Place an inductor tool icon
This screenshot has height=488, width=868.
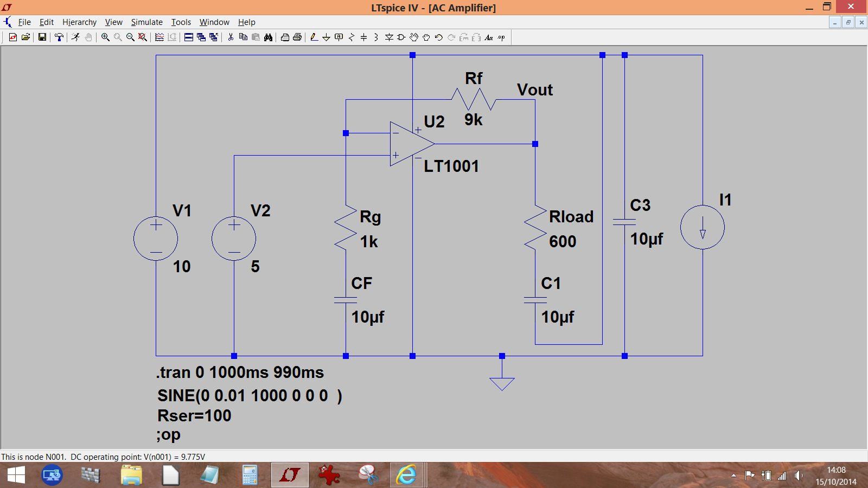(376, 37)
